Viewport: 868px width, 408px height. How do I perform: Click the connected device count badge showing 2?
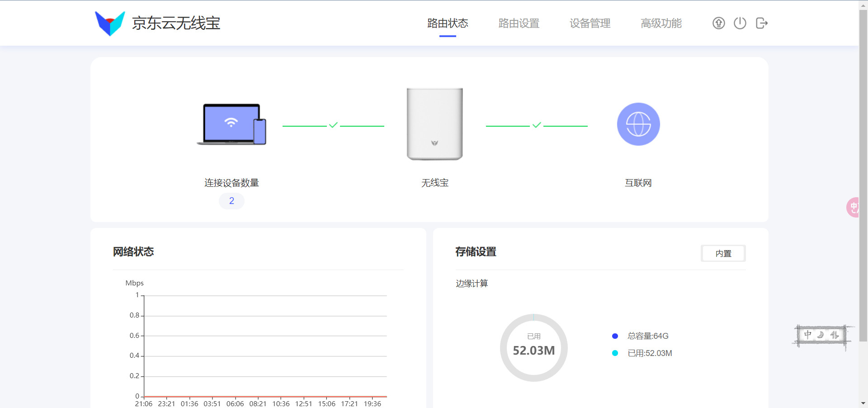pos(231,201)
